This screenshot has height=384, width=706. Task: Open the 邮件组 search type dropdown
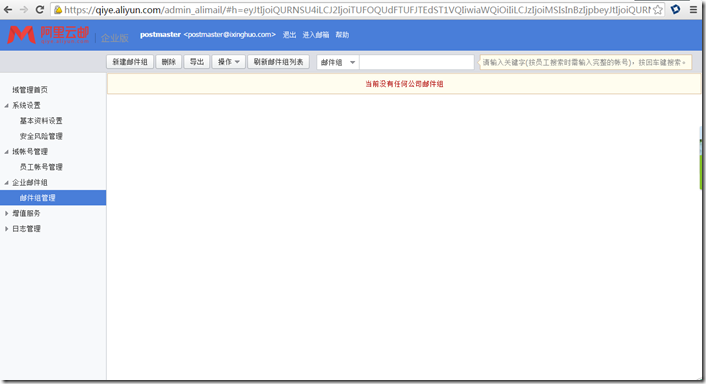(338, 62)
